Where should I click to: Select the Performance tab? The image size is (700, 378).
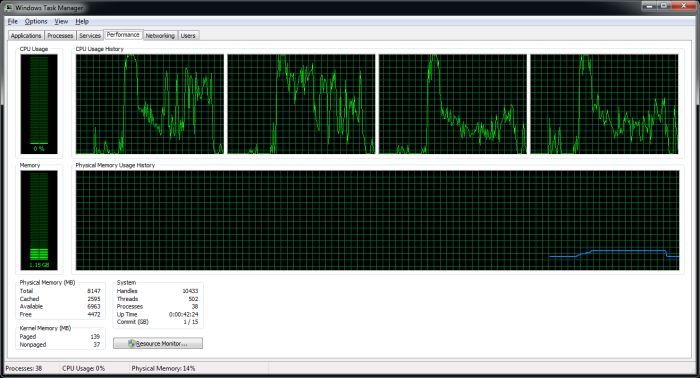123,35
